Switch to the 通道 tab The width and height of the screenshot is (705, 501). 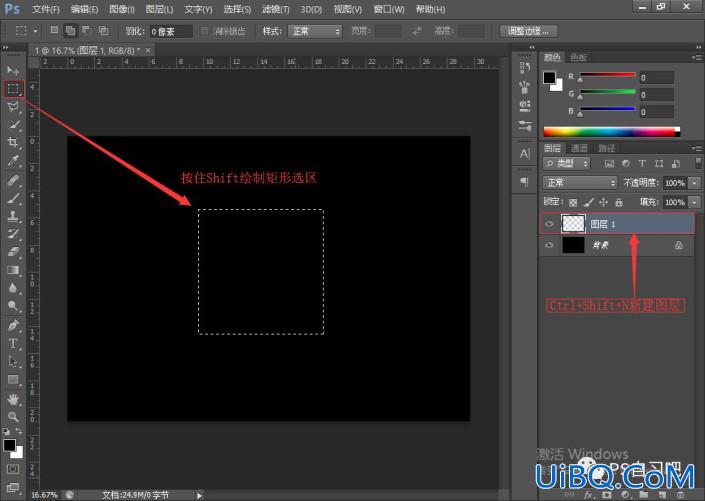tap(579, 148)
